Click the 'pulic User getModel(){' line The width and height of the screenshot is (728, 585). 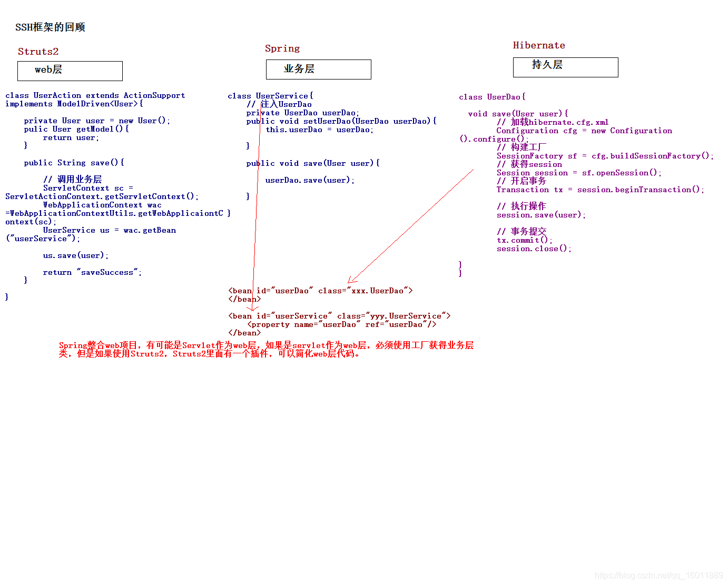tap(76, 129)
